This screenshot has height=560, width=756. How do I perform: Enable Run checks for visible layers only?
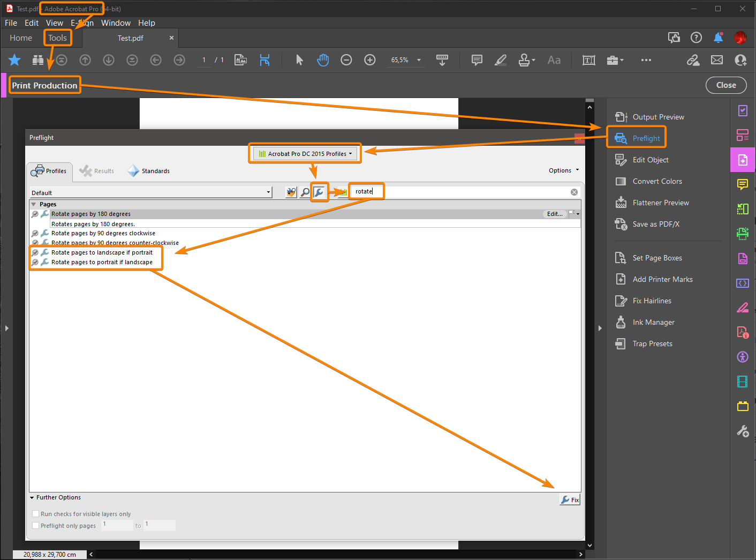[x=35, y=513]
